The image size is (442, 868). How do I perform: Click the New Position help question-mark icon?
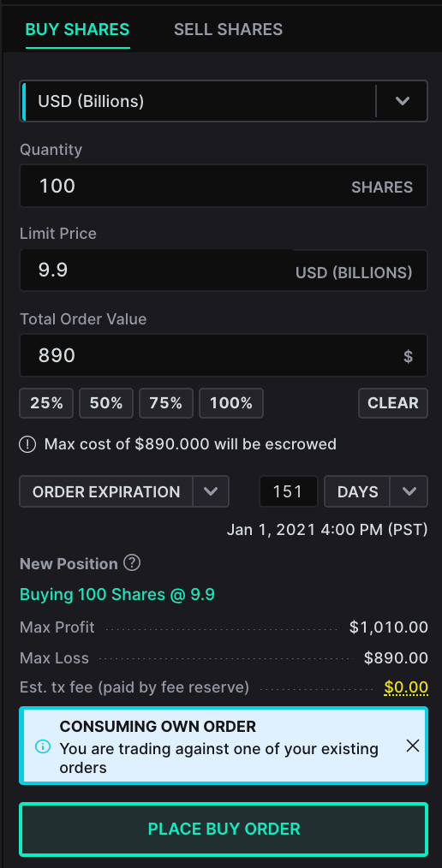click(x=132, y=563)
